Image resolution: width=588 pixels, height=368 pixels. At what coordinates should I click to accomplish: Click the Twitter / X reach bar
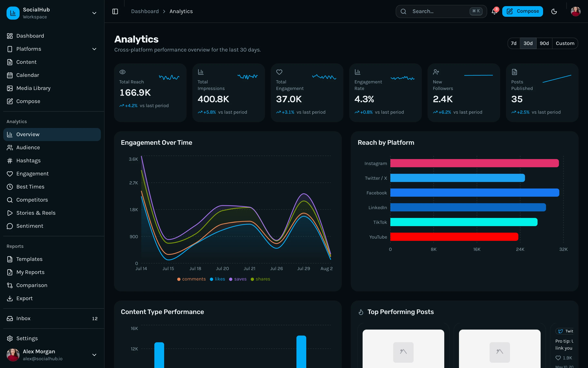point(458,178)
